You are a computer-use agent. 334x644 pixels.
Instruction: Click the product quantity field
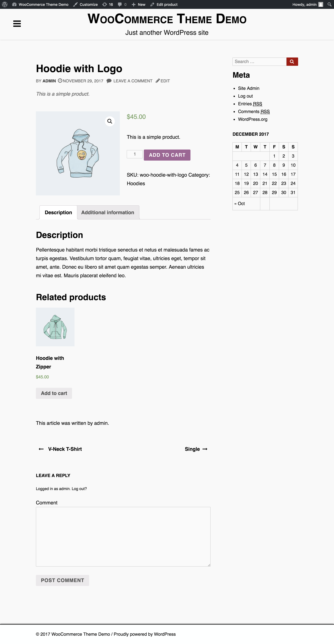coord(135,154)
